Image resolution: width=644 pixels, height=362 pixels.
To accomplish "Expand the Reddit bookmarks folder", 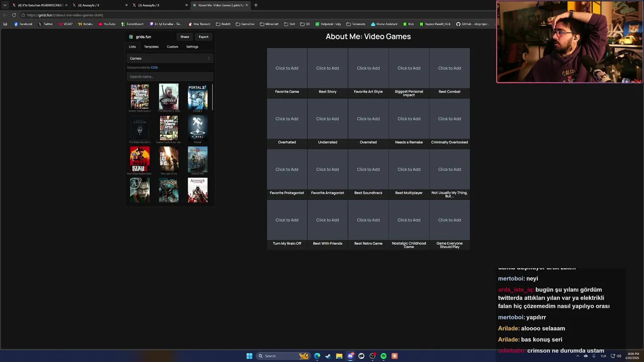I will (223, 24).
